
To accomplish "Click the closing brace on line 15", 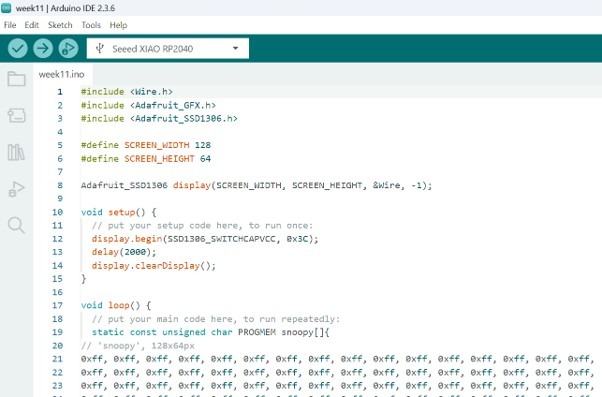I will [x=84, y=279].
